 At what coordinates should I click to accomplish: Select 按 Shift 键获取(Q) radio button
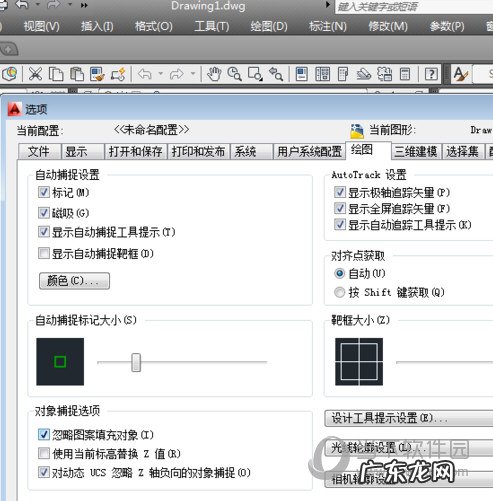click(x=339, y=292)
